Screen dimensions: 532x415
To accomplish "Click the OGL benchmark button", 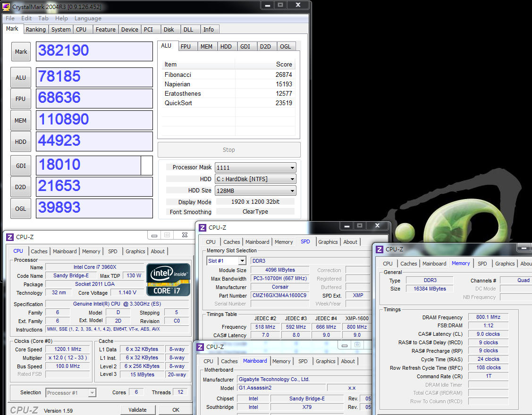I will point(21,208).
